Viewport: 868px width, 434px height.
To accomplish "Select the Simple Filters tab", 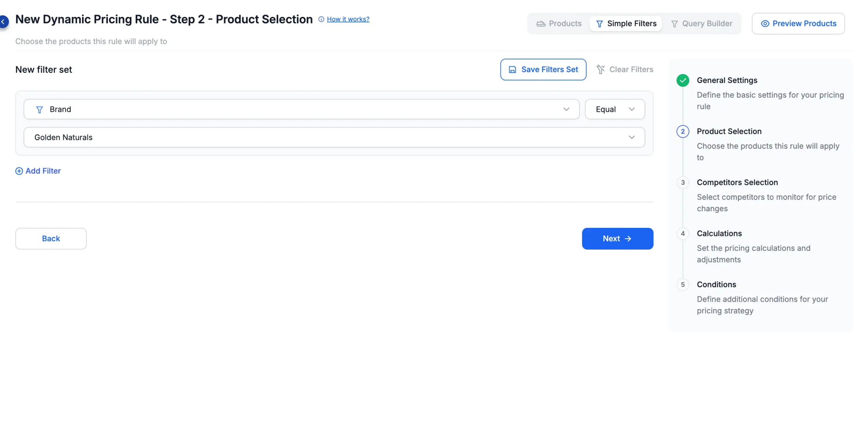I will pos(626,24).
